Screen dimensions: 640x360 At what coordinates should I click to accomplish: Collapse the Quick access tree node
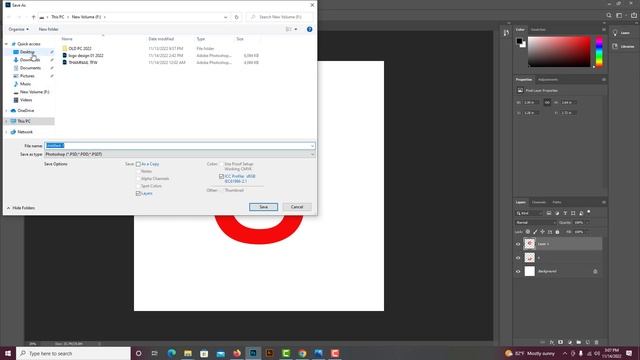point(6,44)
